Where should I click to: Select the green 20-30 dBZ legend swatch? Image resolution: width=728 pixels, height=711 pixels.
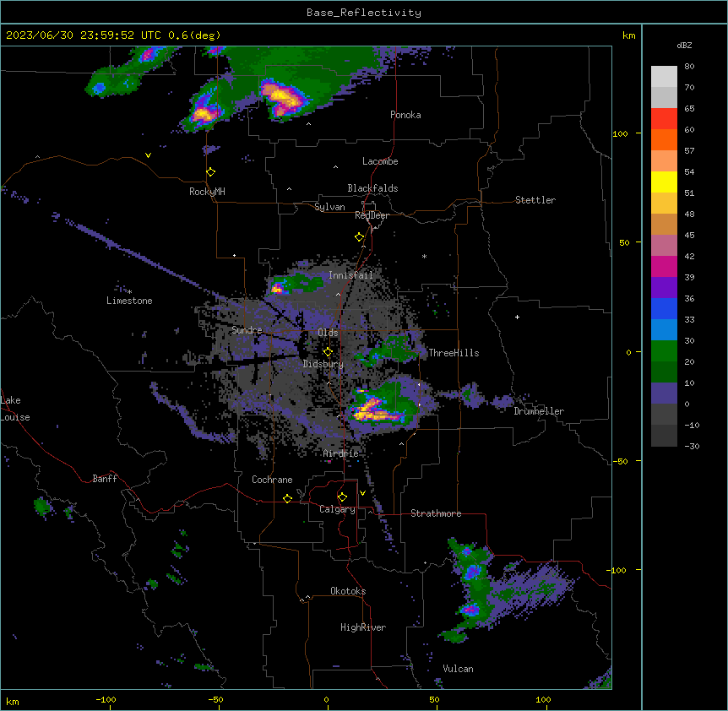click(x=664, y=351)
